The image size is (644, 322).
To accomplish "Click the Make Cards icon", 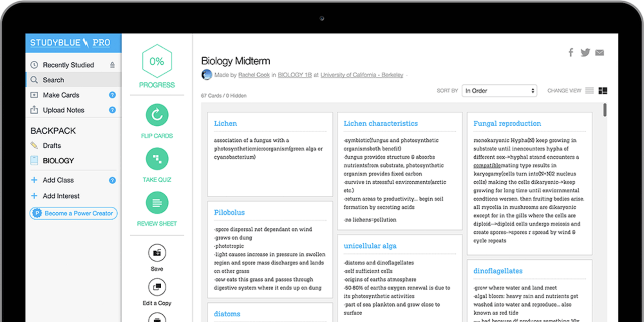I will 34,95.
